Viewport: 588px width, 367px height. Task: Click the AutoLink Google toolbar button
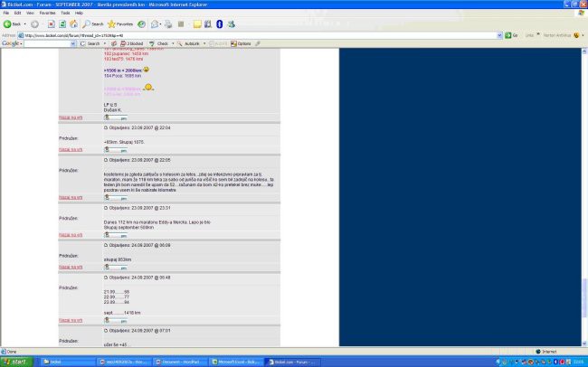[189, 43]
